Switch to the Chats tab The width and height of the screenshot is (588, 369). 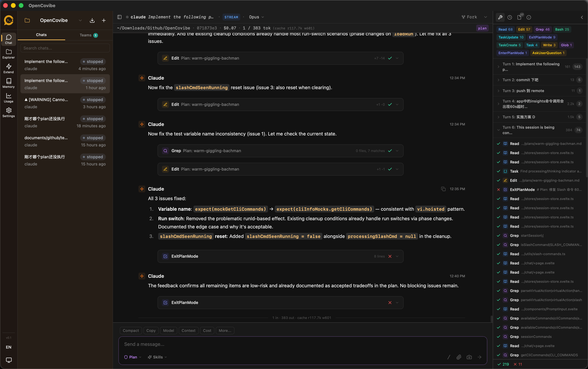(x=41, y=35)
